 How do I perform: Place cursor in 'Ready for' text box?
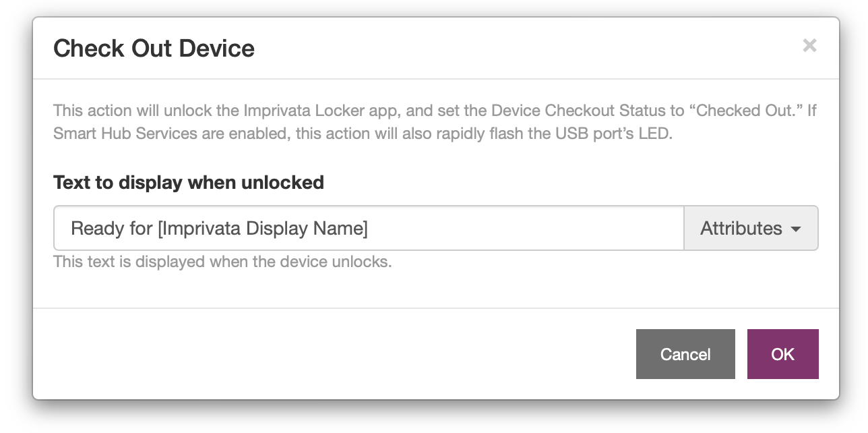click(x=270, y=228)
